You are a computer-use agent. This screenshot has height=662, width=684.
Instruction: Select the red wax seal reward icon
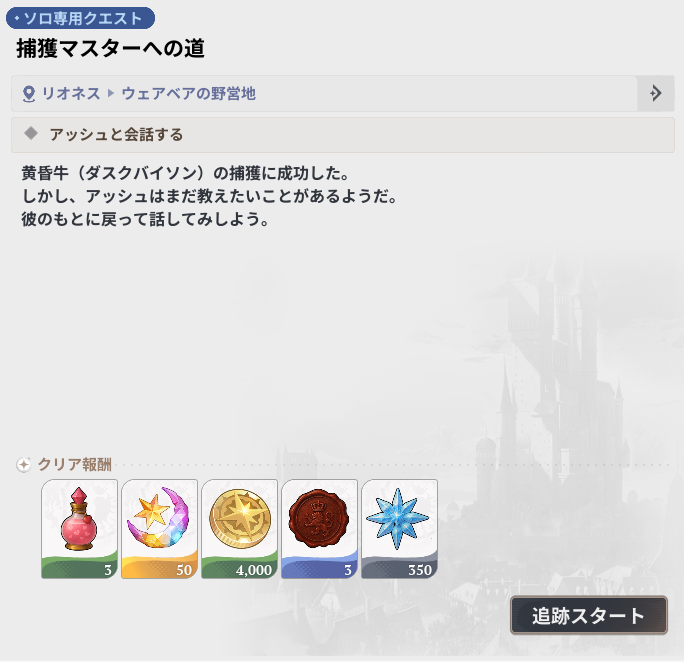(320, 529)
